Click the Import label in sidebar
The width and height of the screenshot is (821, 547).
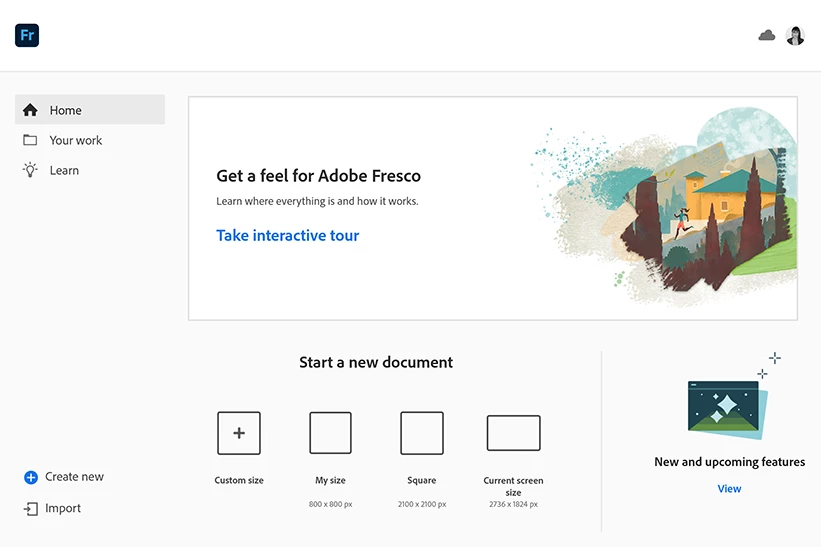(x=63, y=508)
